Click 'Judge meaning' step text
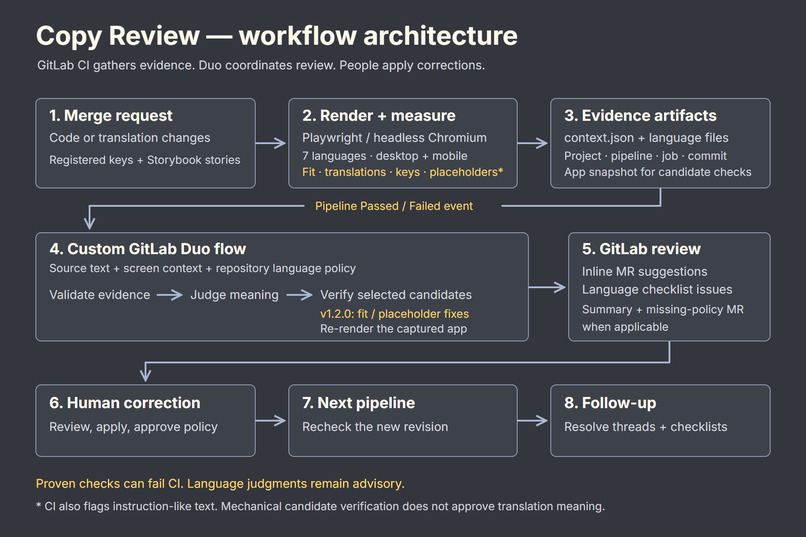806x537 pixels. pyautogui.click(x=234, y=295)
